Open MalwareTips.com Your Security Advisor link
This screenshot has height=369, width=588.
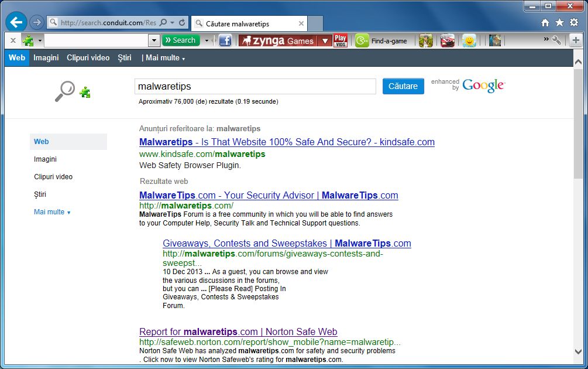coord(269,195)
